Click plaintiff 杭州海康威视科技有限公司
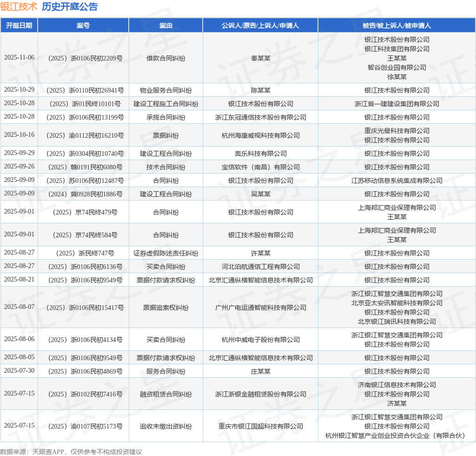The image size is (476, 456). (x=261, y=135)
